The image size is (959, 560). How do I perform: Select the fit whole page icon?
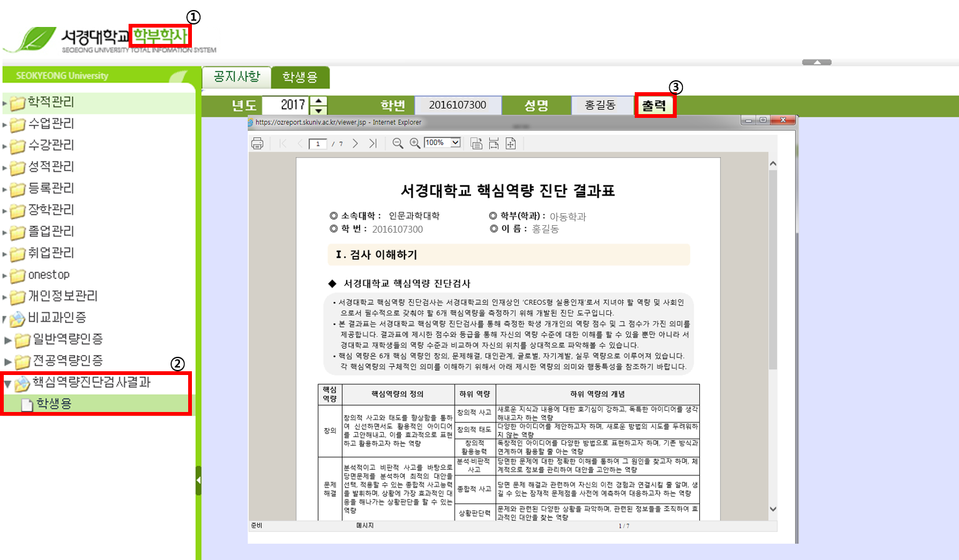(509, 143)
